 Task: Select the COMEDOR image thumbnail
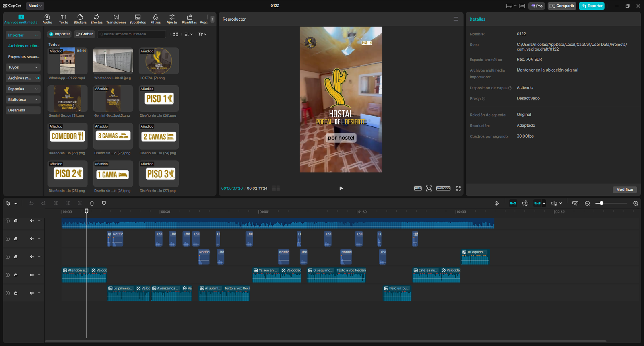[68, 136]
